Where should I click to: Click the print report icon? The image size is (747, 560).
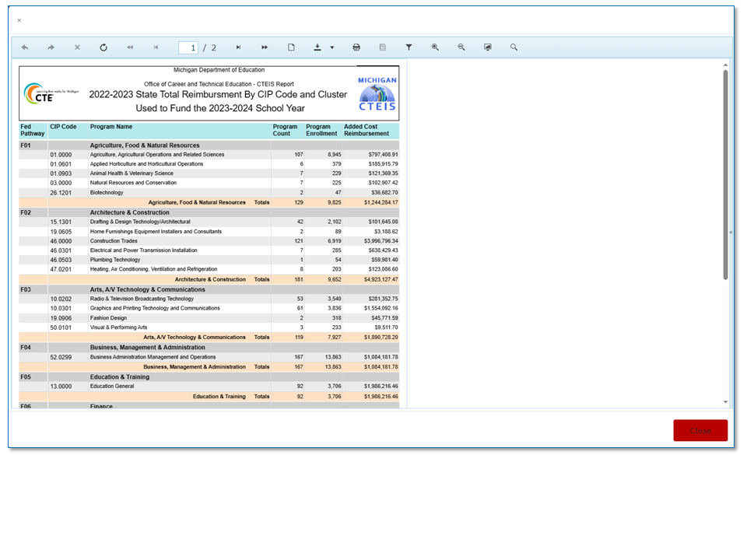[x=356, y=47]
